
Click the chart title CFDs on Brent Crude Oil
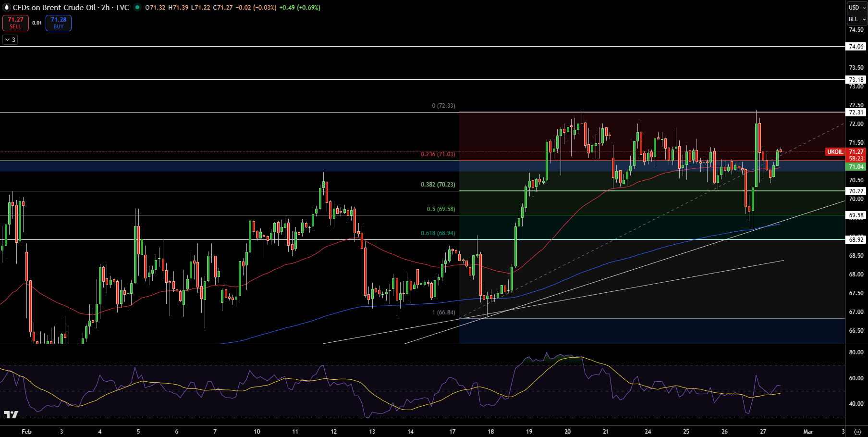point(54,8)
